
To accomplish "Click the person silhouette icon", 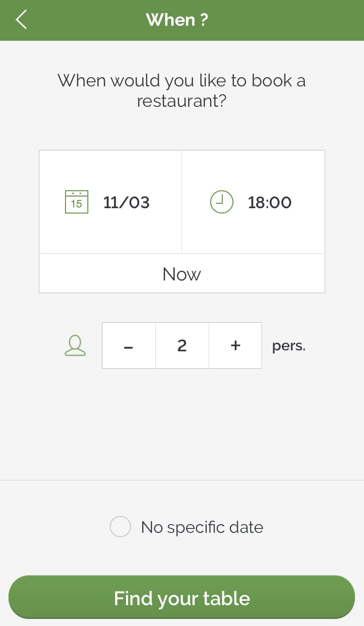I will click(x=75, y=346).
